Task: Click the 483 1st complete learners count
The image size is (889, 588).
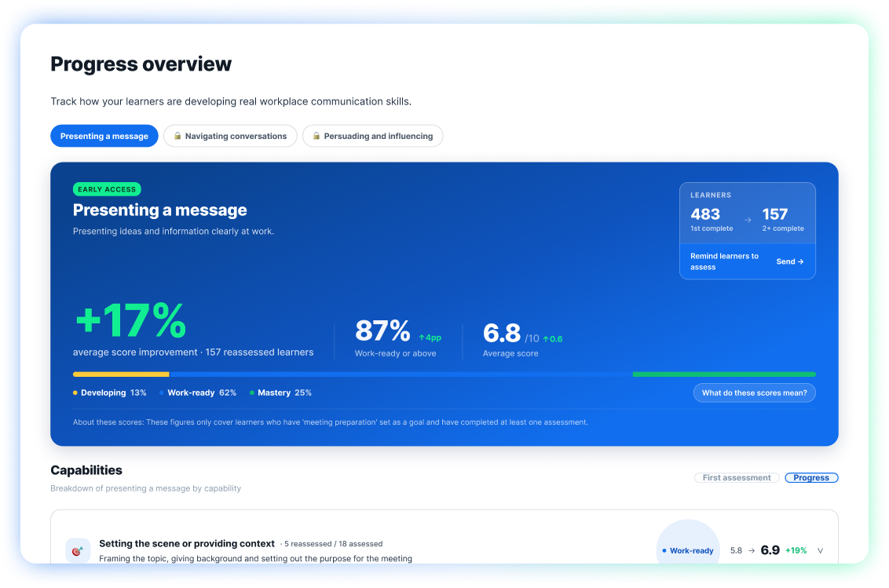Action: tap(711, 220)
